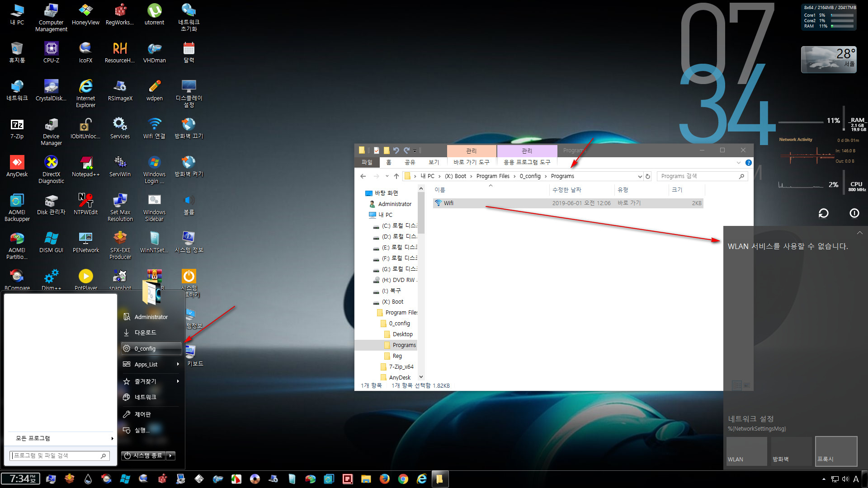
Task: Open 응용 프로그램 도구 ribbon tab
Action: tap(527, 162)
